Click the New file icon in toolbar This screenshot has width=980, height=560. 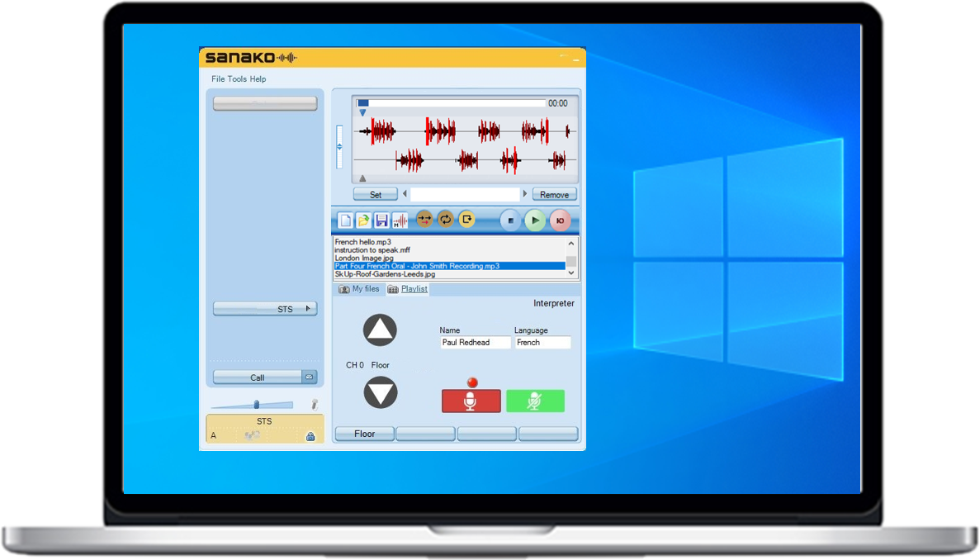click(x=346, y=221)
